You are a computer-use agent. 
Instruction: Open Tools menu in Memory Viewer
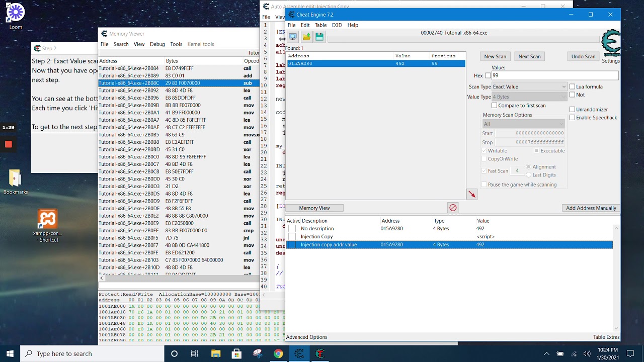point(176,44)
